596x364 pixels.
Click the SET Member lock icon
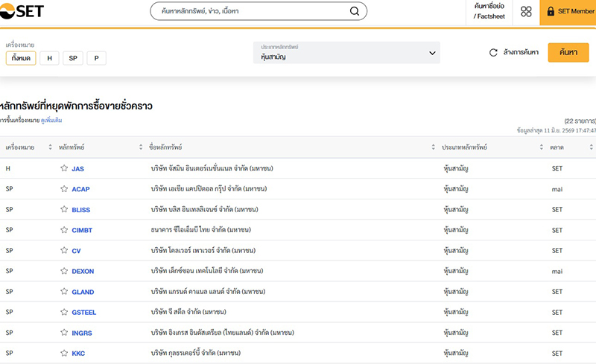(x=551, y=11)
